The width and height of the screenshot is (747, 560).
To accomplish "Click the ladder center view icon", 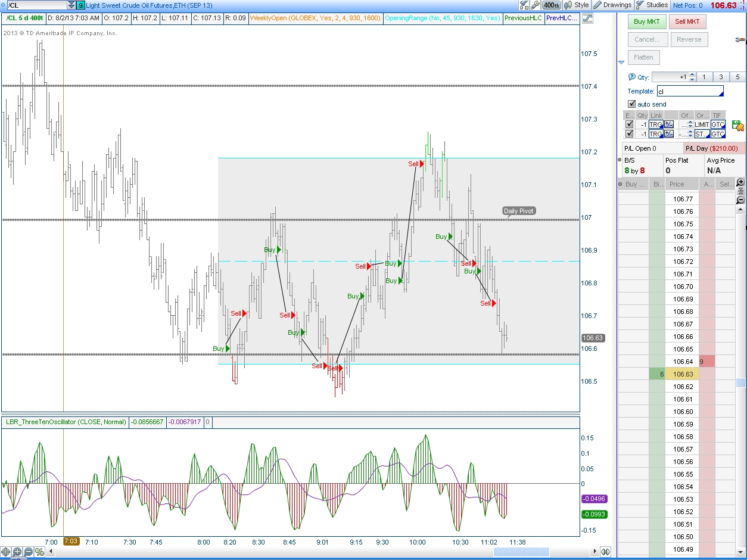I will point(740,191).
